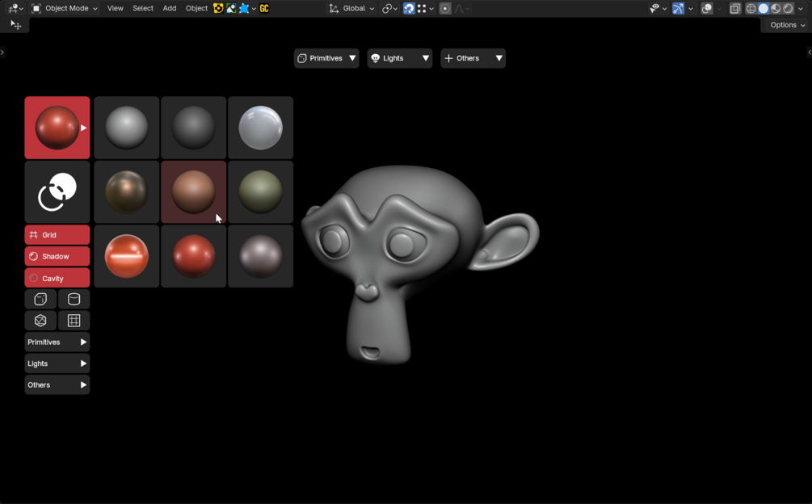Toggle X-ray view
The height and width of the screenshot is (504, 812).
(734, 8)
